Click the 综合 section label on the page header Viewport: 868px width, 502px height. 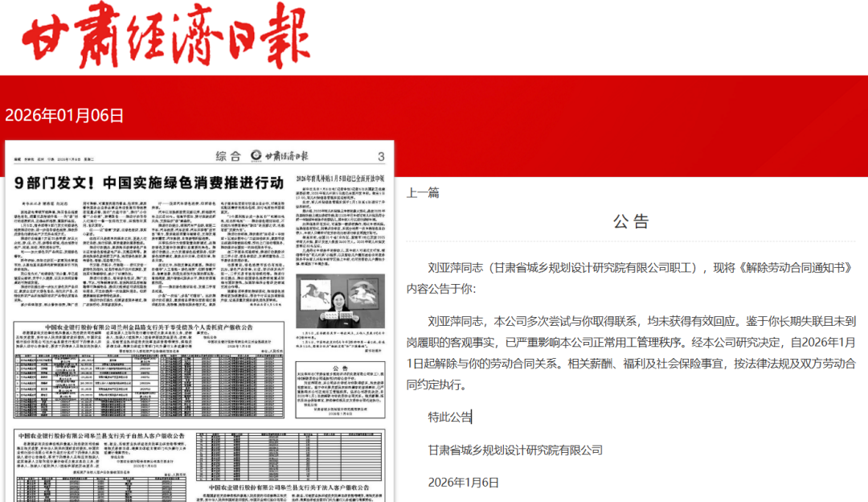228,157
